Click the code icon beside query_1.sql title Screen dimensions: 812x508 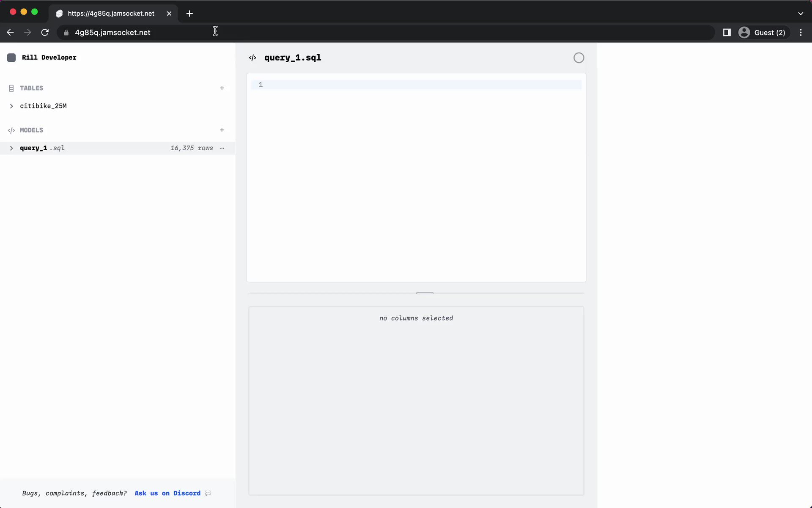[252, 58]
